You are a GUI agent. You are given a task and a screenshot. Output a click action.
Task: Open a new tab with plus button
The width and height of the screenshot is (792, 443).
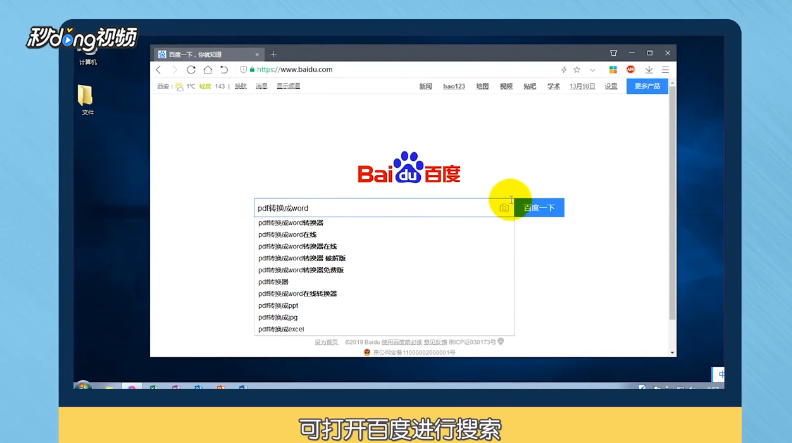(273, 54)
